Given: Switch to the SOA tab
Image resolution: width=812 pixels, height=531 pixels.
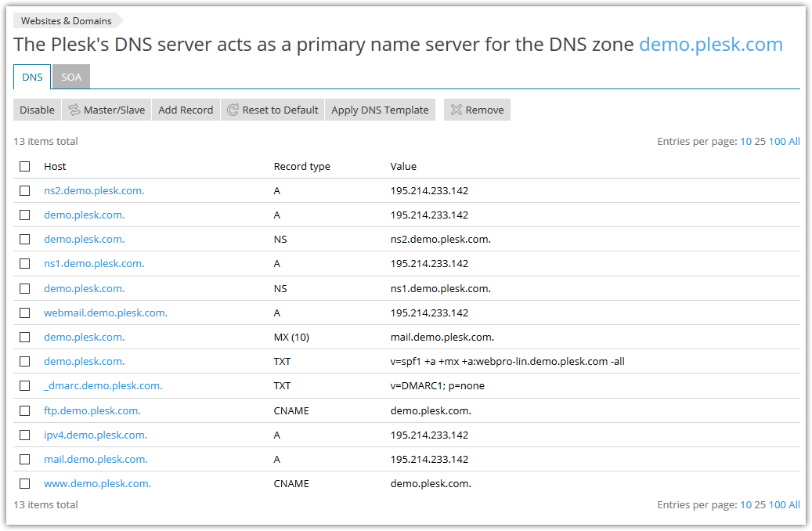Looking at the screenshot, I should click(71, 77).
